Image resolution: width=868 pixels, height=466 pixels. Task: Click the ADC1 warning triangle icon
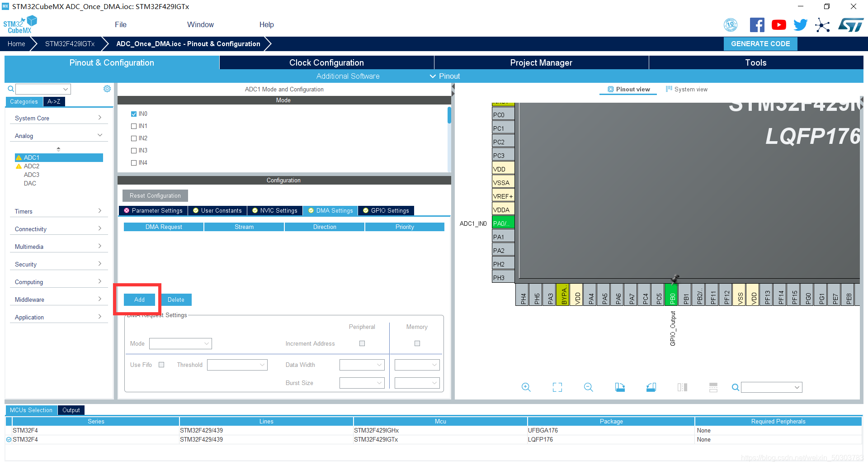(19, 157)
